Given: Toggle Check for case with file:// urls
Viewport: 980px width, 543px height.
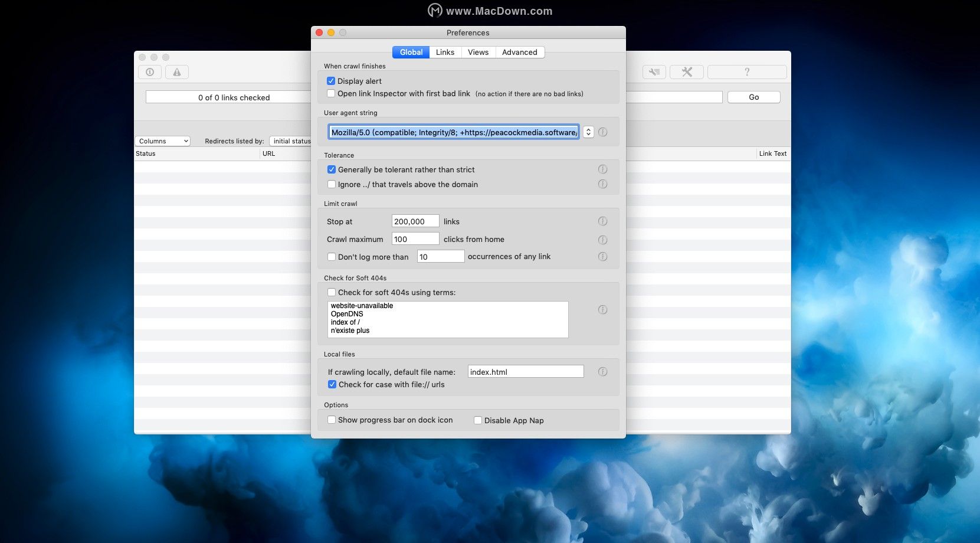Looking at the screenshot, I should [x=332, y=384].
